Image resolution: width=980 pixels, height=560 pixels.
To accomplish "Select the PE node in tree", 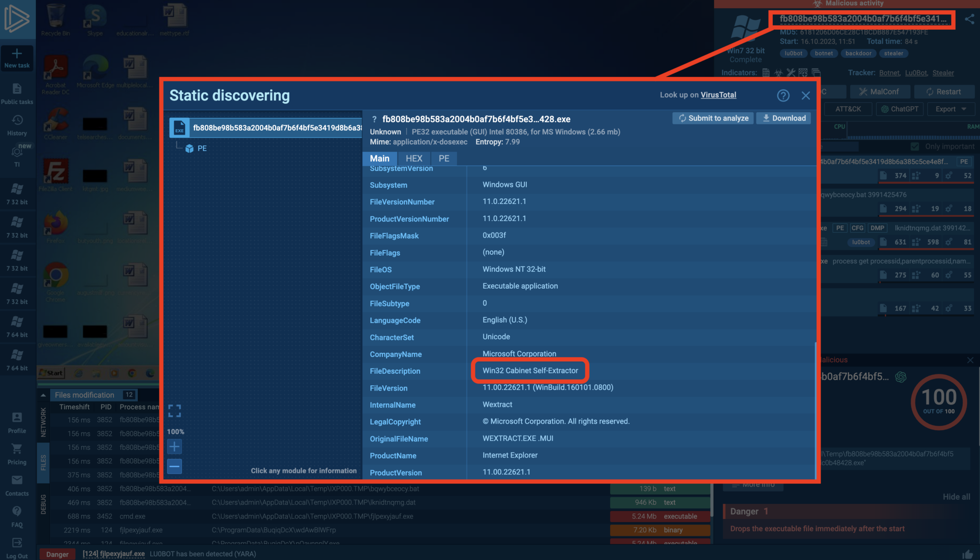I will [201, 148].
